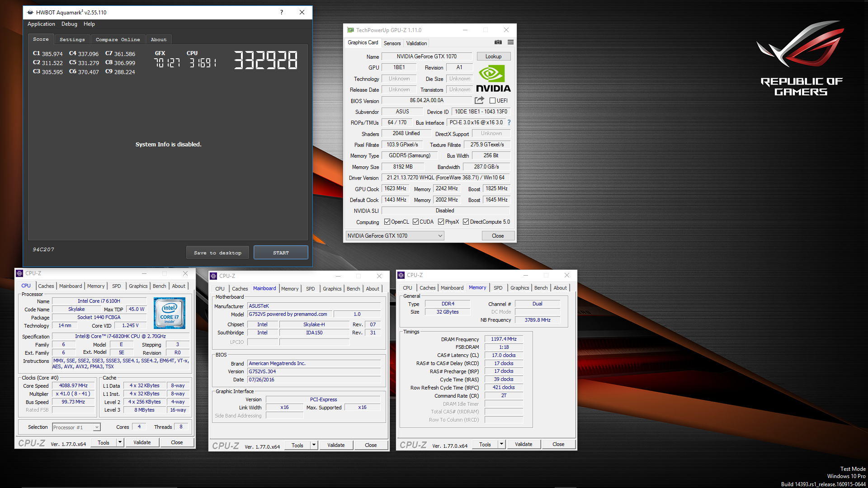This screenshot has width=868, height=488.
Task: Click the NB Frequency value 3789.8 MHz
Action: (x=538, y=320)
